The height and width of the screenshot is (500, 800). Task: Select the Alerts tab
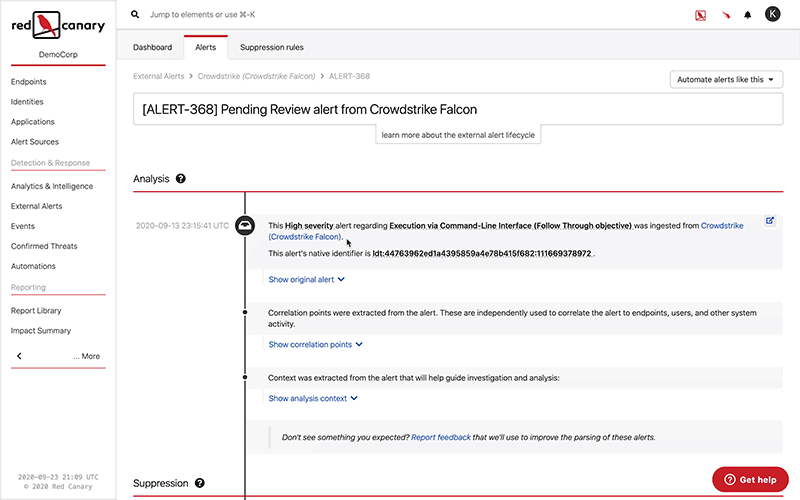coord(206,47)
